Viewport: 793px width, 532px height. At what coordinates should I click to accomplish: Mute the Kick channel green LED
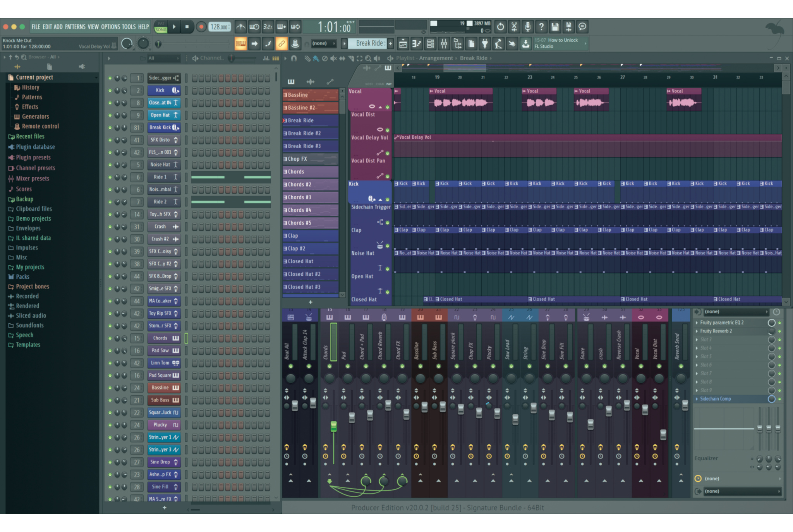click(x=110, y=91)
